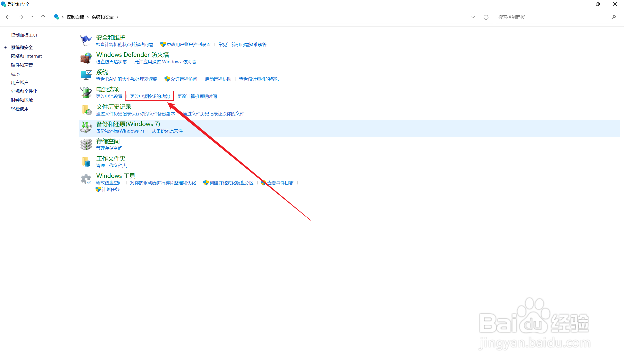This screenshot has height=364, width=624.
Task: Open the 文件历史记录 heading
Action: [x=114, y=107]
